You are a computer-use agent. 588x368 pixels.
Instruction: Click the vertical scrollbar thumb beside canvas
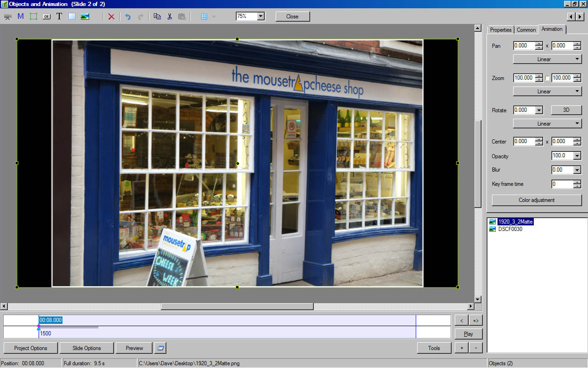point(477,163)
